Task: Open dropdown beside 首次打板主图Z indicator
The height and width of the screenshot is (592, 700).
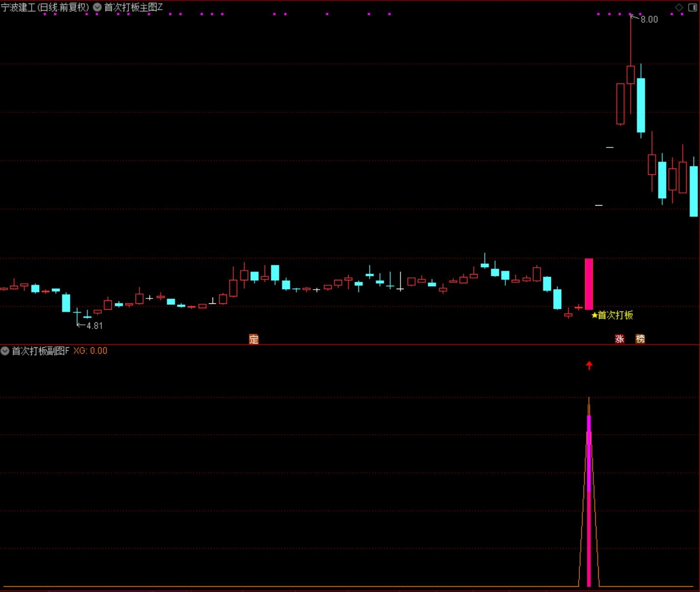Action: click(x=97, y=7)
